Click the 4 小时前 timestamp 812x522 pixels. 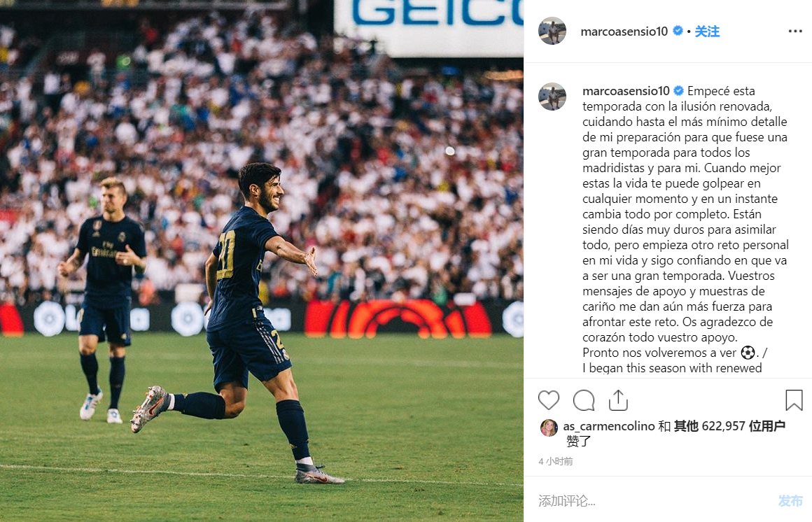tap(556, 461)
